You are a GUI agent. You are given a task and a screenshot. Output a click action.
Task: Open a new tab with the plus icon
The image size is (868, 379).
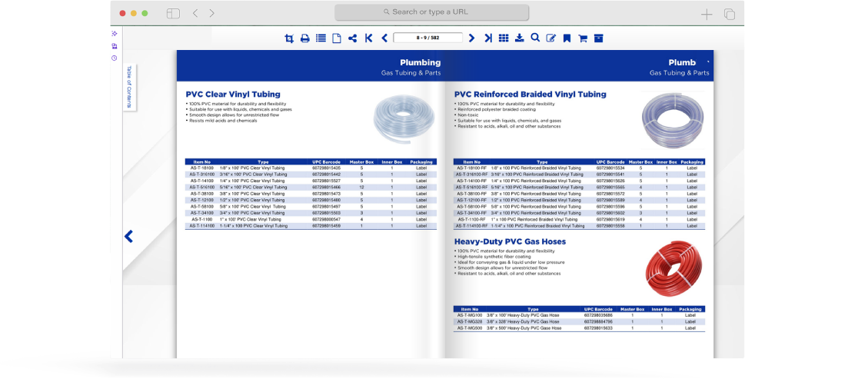point(707,15)
